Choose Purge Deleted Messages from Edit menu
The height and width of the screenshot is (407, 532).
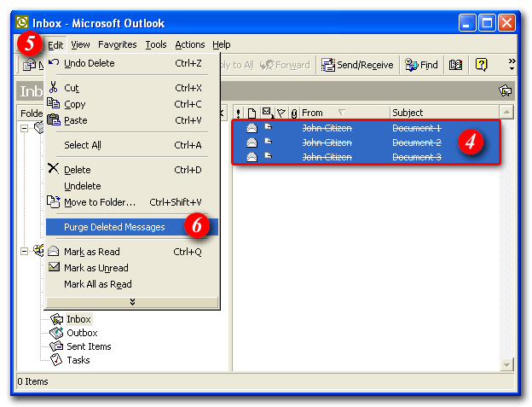pos(114,227)
